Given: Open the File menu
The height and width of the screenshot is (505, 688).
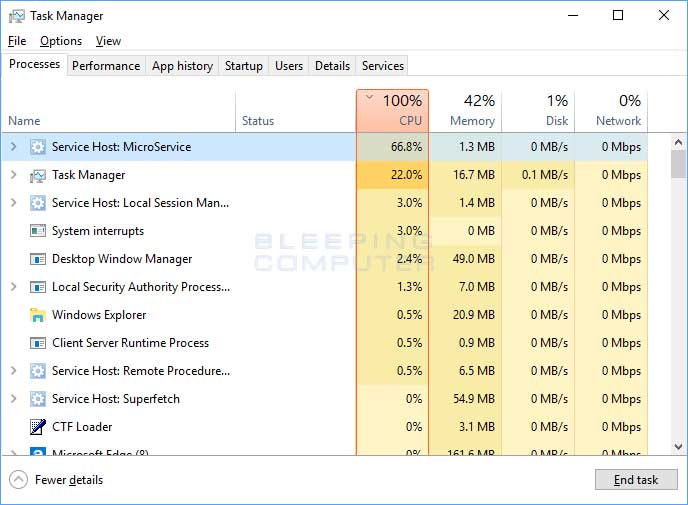Looking at the screenshot, I should click(17, 41).
